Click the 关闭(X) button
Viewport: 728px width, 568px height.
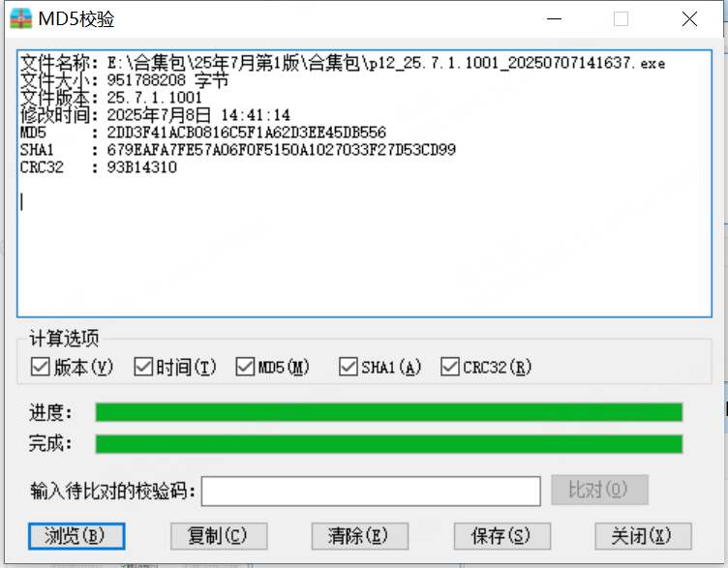coord(643,536)
